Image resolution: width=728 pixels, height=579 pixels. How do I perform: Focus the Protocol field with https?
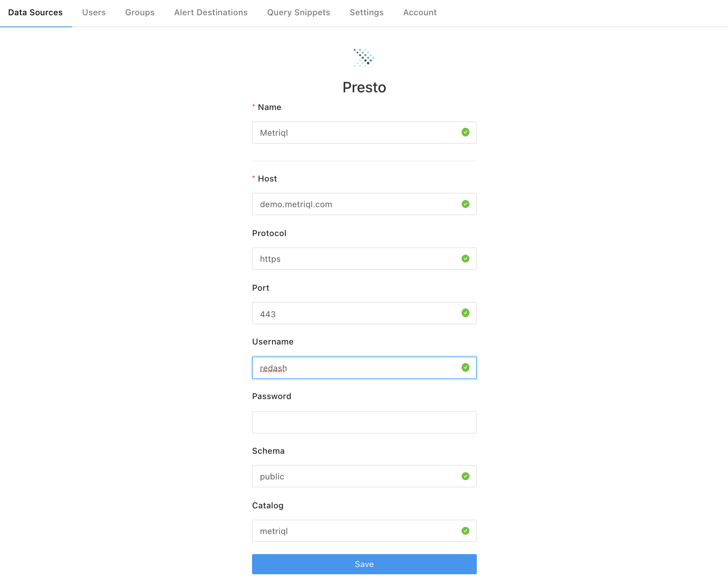(x=364, y=259)
